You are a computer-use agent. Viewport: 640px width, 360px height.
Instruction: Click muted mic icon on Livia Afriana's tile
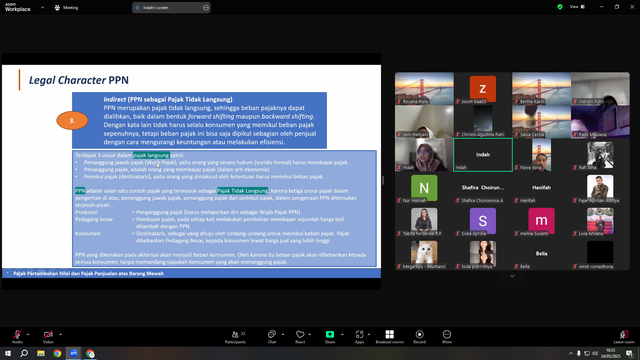coord(575,233)
